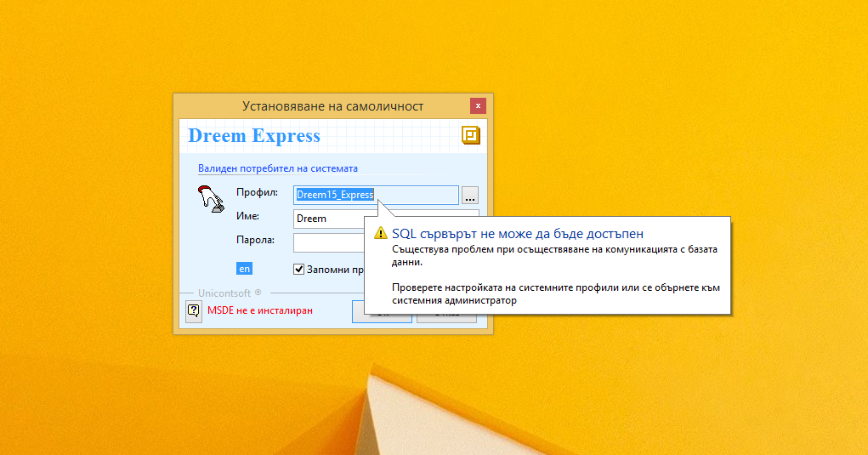
Task: Click the 'Профил:' label
Action: [x=257, y=192]
